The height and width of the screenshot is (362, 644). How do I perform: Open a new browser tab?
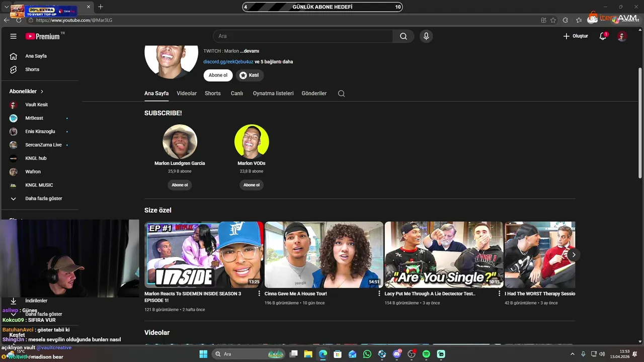coord(101,7)
